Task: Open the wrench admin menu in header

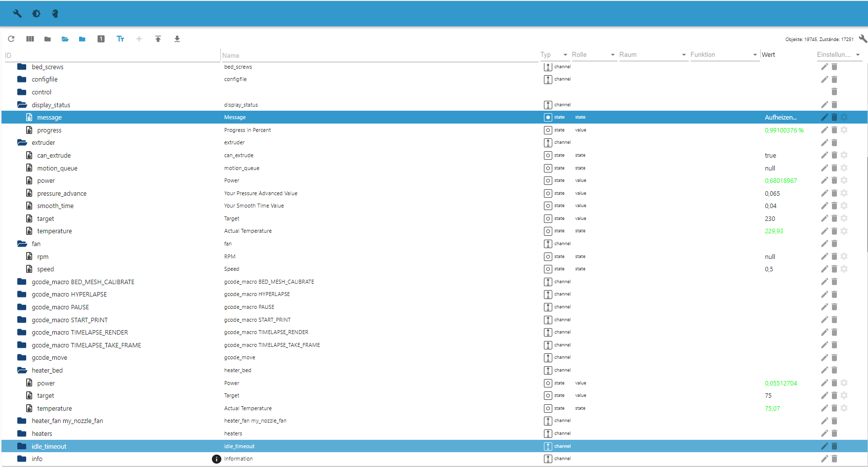Action: [x=17, y=14]
